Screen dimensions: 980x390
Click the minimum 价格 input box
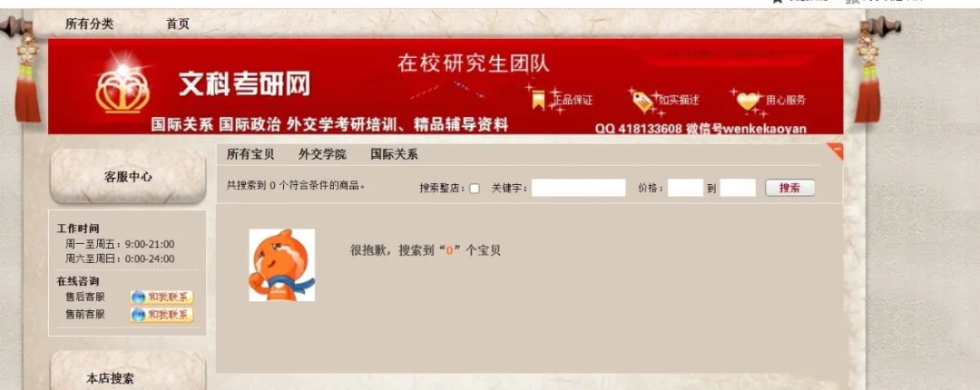(686, 188)
